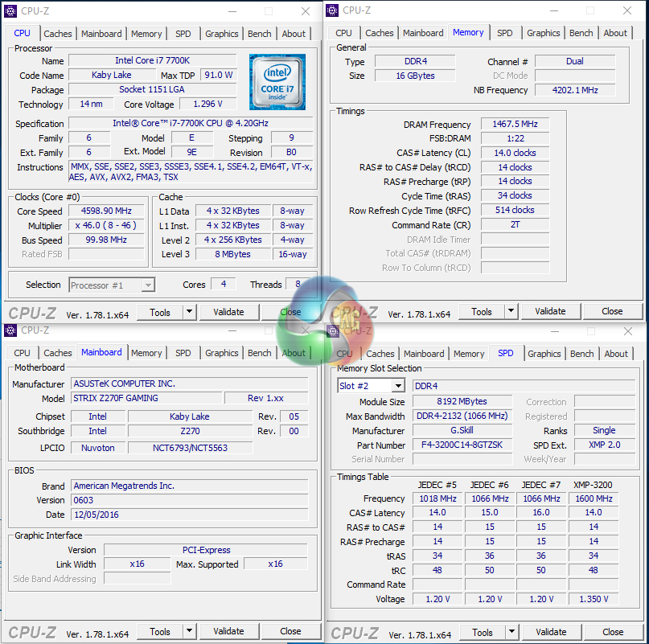The height and width of the screenshot is (644, 649).
Task: Switch to Caches tab in the Processor window
Action: (x=58, y=34)
